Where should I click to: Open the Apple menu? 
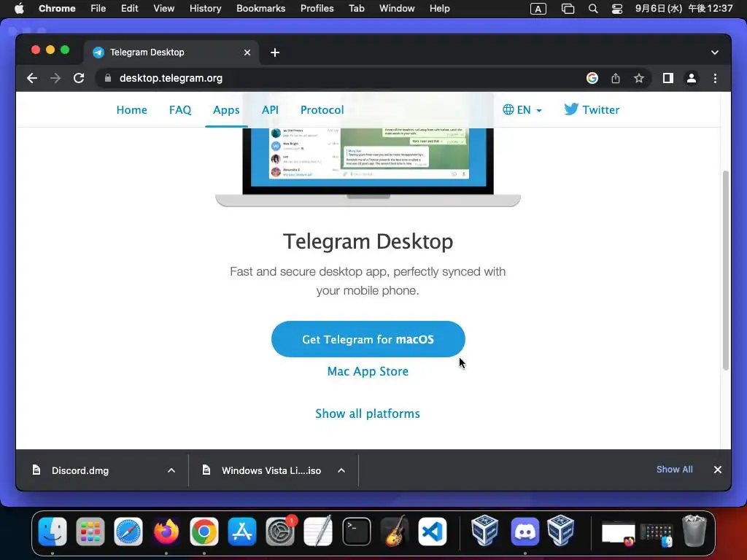click(19, 9)
